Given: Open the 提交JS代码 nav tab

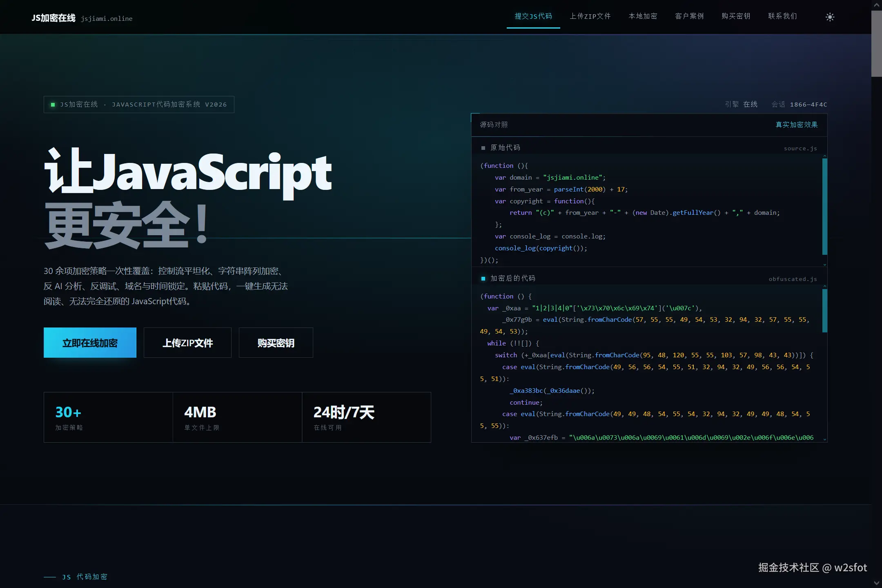Looking at the screenshot, I should coord(533,16).
